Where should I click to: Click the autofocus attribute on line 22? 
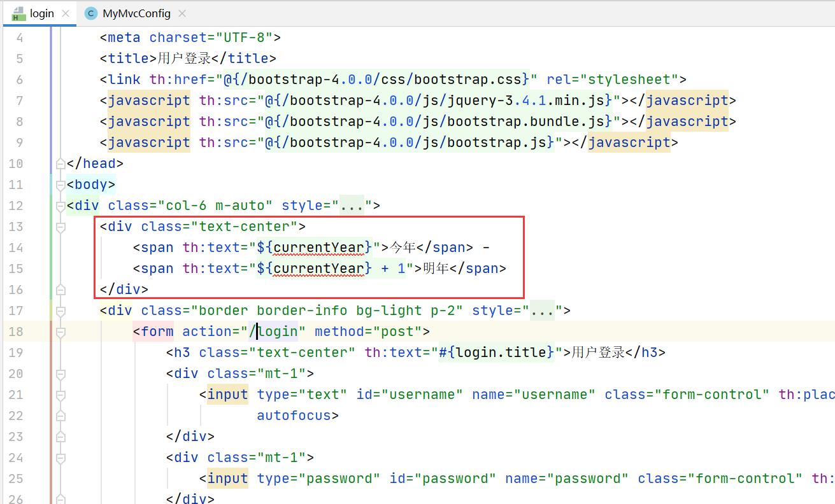click(294, 416)
